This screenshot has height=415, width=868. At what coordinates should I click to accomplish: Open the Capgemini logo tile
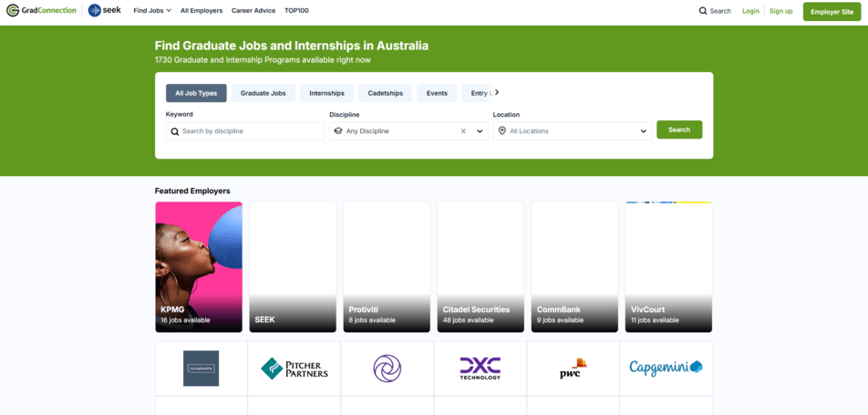pyautogui.click(x=666, y=368)
